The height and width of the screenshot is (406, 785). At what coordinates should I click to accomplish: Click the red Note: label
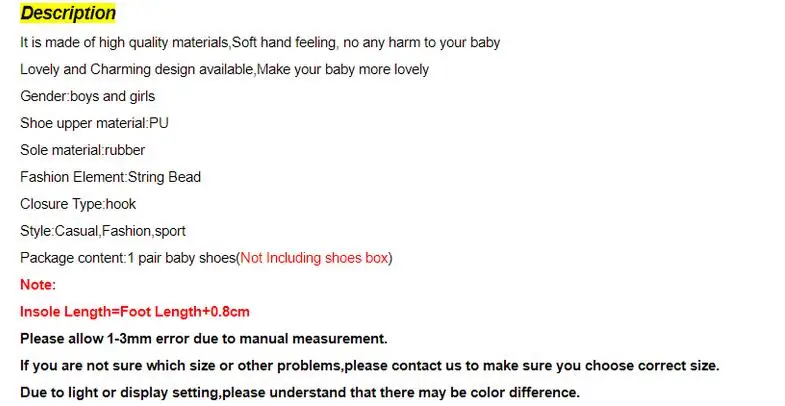pyautogui.click(x=38, y=285)
